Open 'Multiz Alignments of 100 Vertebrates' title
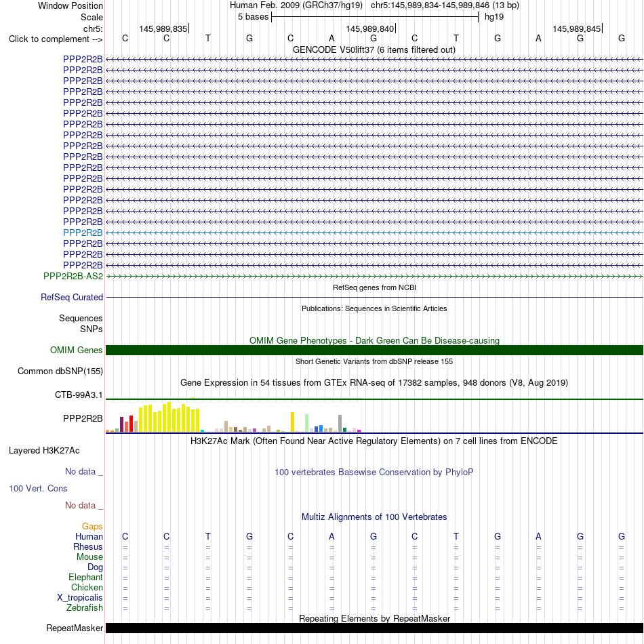644x644 pixels. [374, 517]
